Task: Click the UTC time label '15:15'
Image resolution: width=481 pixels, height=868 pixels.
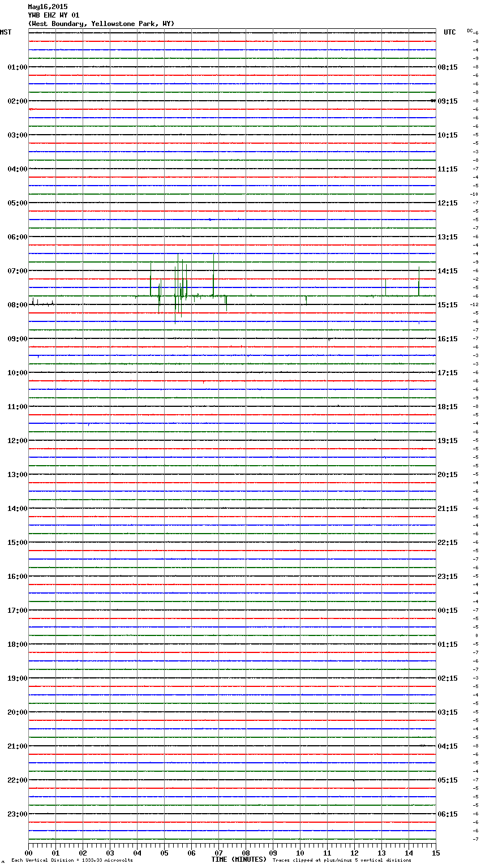Action: pyautogui.click(x=448, y=305)
